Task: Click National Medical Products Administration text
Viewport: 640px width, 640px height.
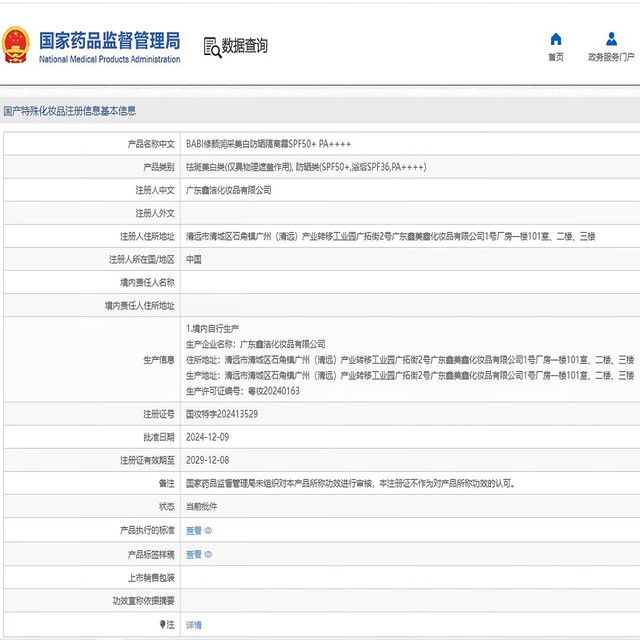Action: coord(110,59)
